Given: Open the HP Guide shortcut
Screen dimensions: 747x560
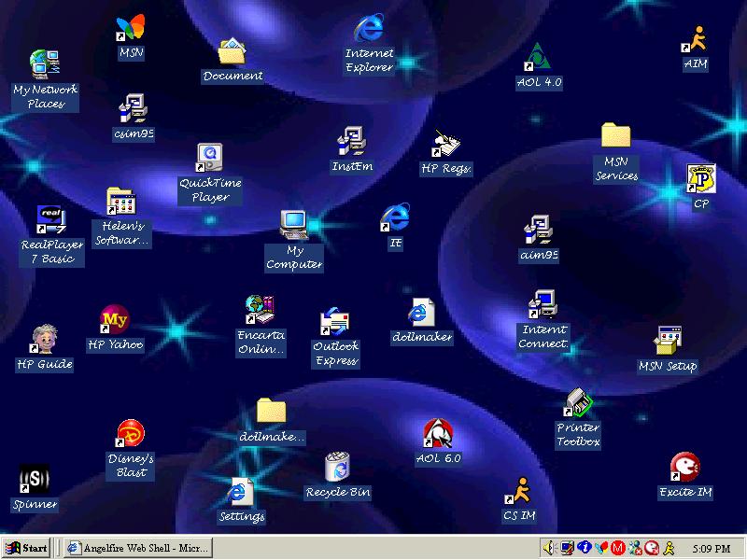Looking at the screenshot, I should 44,340.
